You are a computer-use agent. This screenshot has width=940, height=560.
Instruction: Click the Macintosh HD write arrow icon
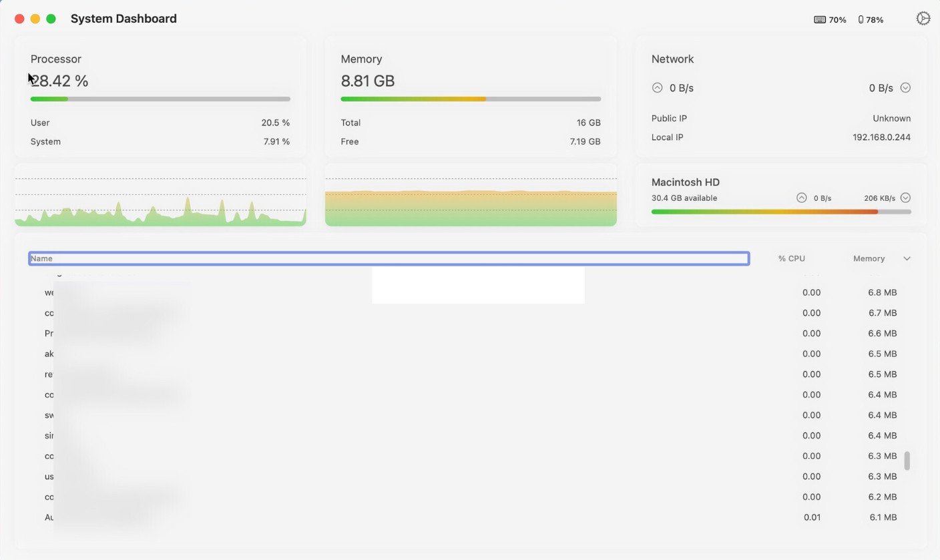coord(905,198)
